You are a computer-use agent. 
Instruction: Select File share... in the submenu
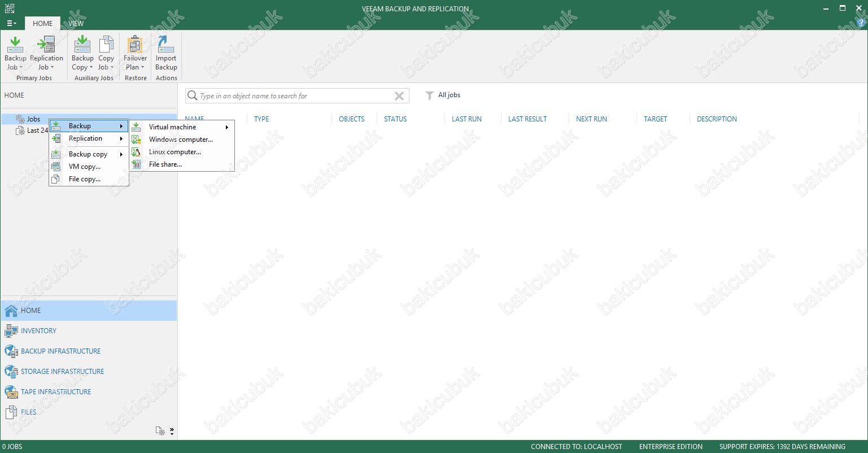(x=182, y=164)
